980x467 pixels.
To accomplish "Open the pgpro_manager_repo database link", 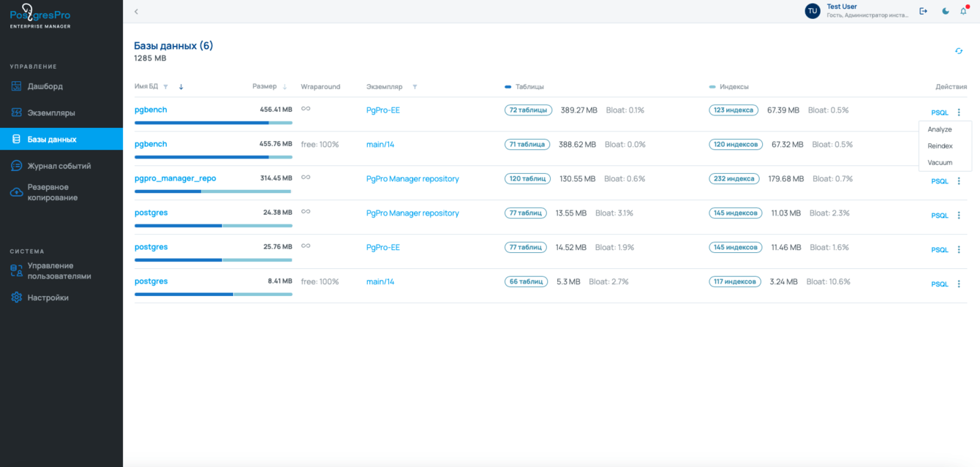I will pyautogui.click(x=176, y=178).
